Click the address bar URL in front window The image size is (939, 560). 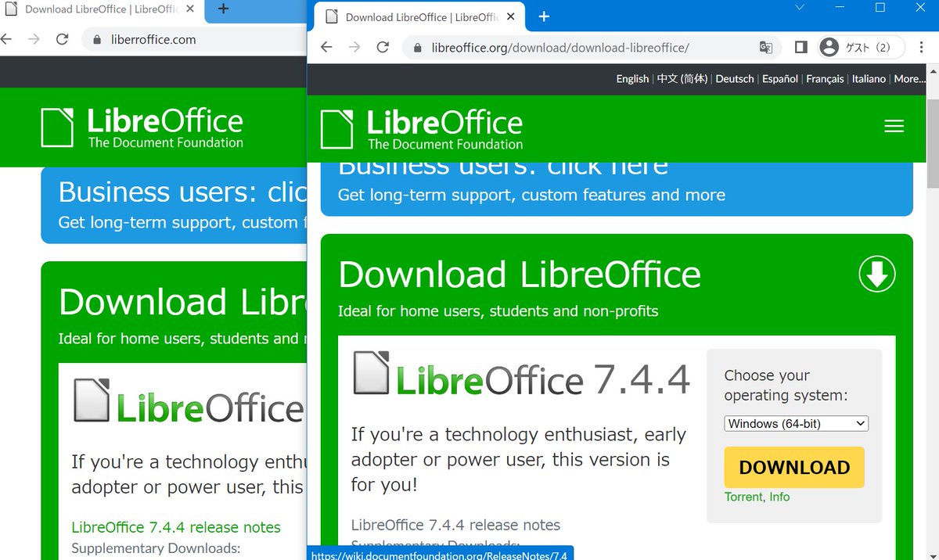[x=560, y=48]
